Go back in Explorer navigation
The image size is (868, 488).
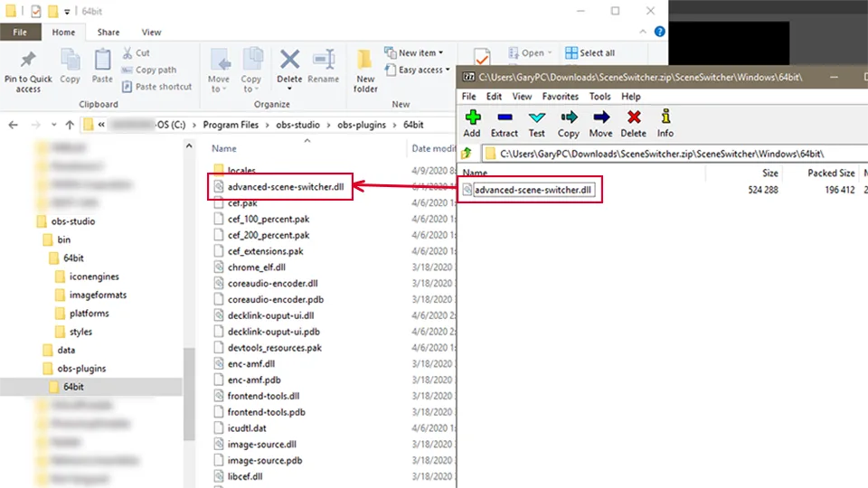click(14, 125)
